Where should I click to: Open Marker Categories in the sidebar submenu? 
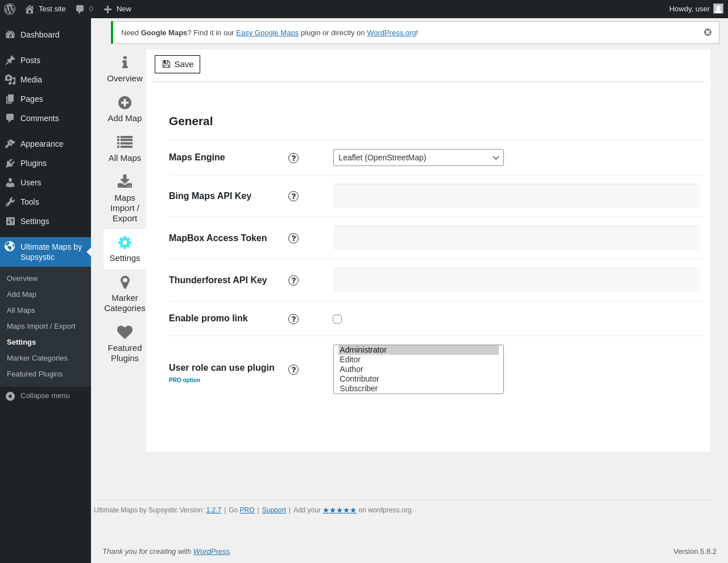(x=37, y=358)
